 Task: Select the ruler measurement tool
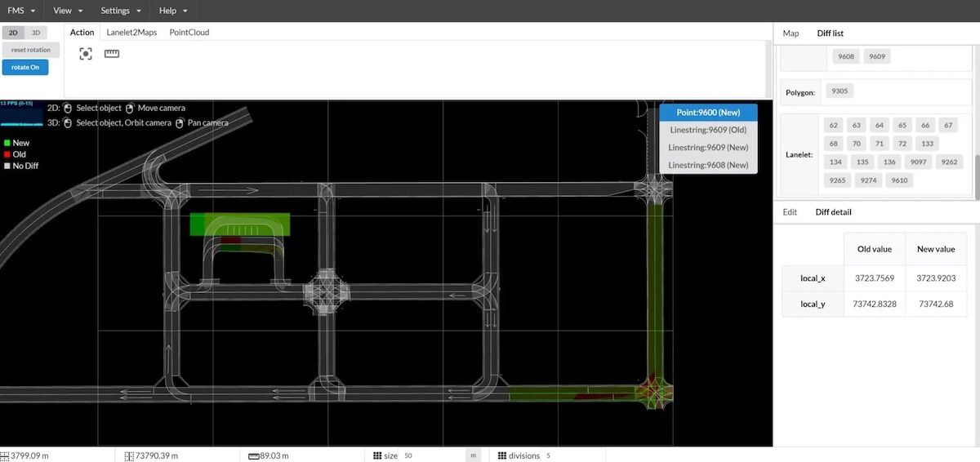pos(112,54)
